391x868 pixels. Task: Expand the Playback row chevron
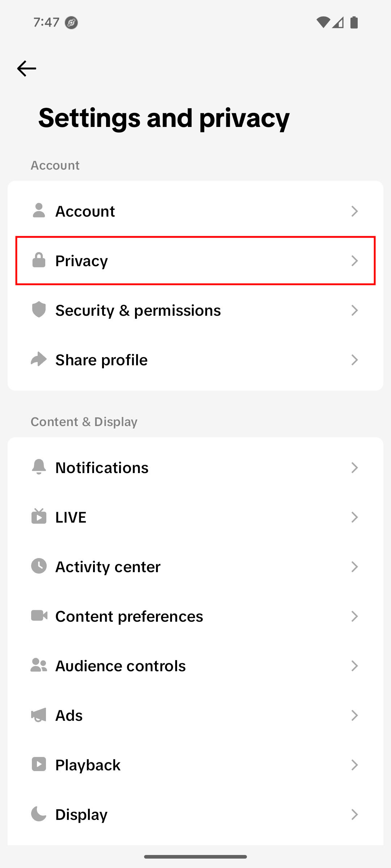click(x=354, y=765)
